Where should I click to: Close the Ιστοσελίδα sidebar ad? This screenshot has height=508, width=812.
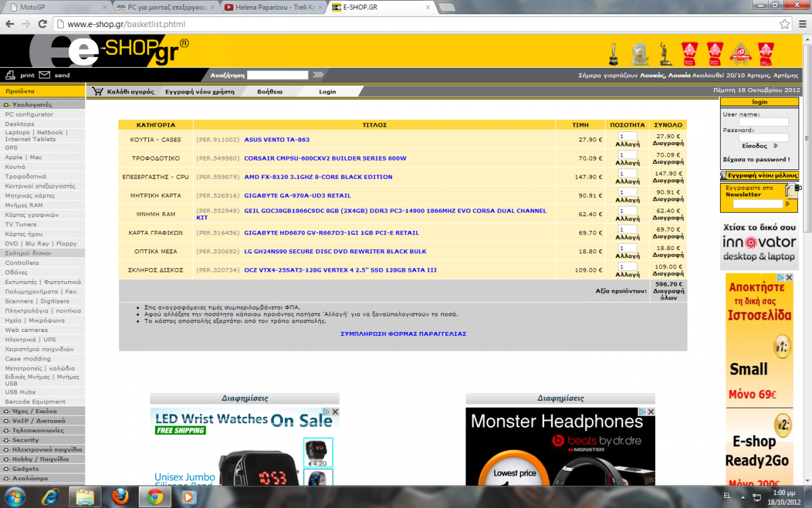click(x=789, y=278)
